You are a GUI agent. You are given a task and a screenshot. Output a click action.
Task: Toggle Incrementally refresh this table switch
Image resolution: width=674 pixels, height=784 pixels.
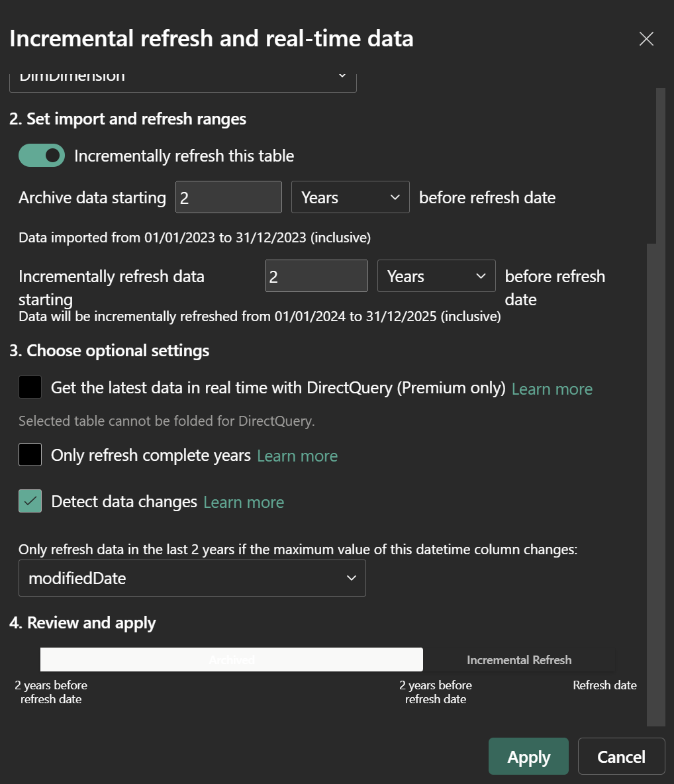(x=42, y=156)
